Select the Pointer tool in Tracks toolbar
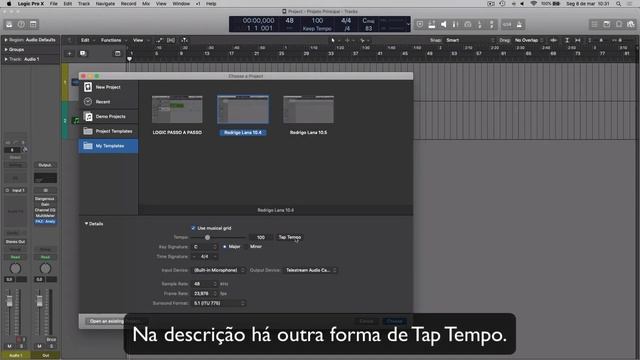This screenshot has height=360, width=640. tap(333, 40)
